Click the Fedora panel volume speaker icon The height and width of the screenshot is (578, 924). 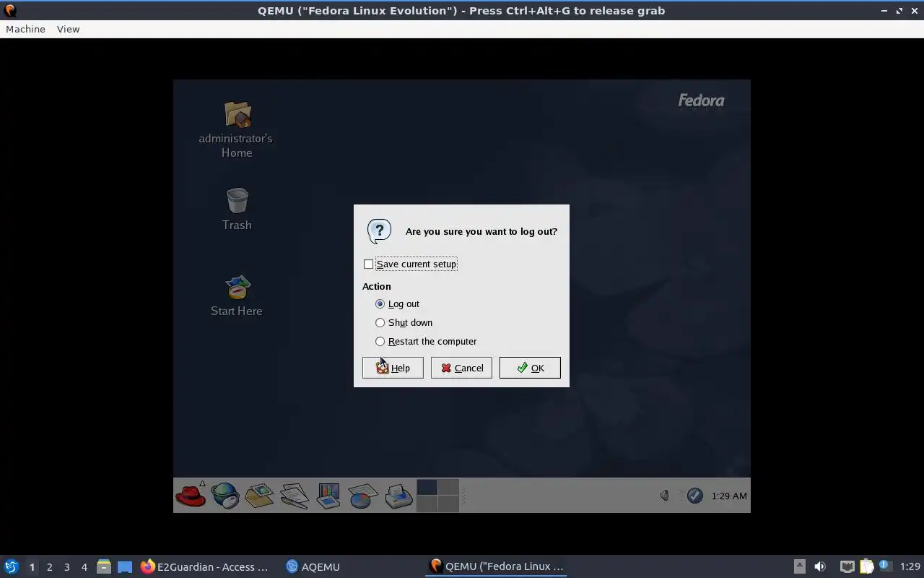click(x=665, y=496)
